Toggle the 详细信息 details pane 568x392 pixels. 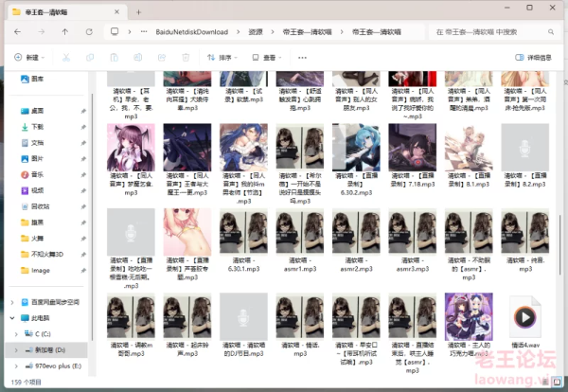(x=533, y=57)
